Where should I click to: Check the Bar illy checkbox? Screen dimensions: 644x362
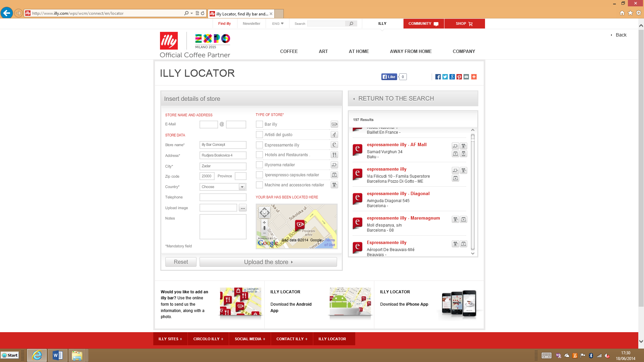[259, 124]
